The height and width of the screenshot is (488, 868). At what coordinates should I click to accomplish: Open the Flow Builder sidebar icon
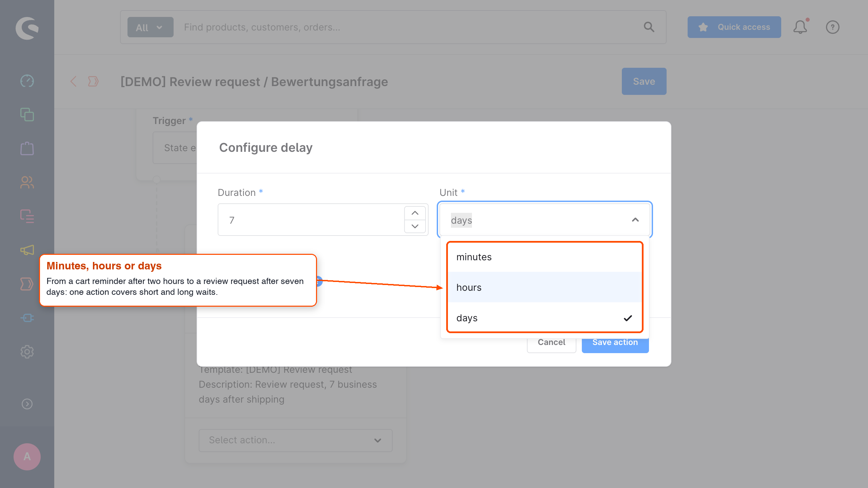[27, 284]
